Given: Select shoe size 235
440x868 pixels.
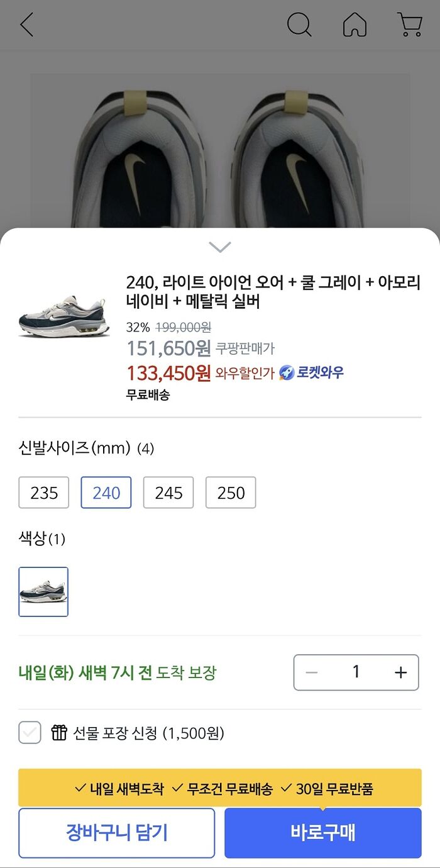Looking at the screenshot, I should pyautogui.click(x=43, y=492).
